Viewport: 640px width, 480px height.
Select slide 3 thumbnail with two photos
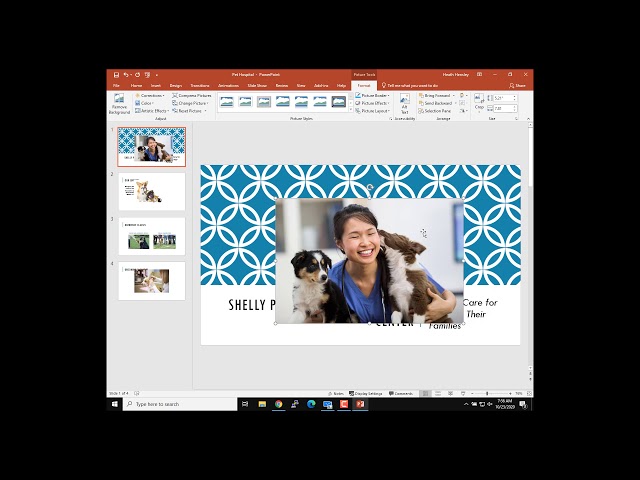[151, 236]
